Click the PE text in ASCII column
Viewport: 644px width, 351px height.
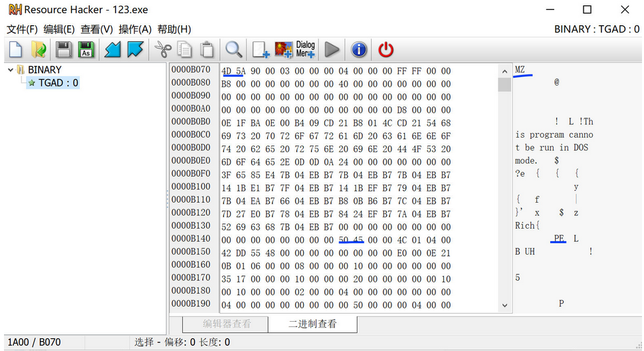coord(558,239)
